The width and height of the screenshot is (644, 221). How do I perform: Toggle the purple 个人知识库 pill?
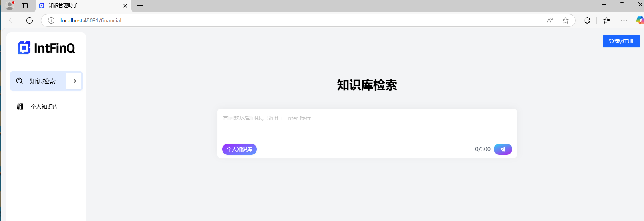click(x=239, y=149)
